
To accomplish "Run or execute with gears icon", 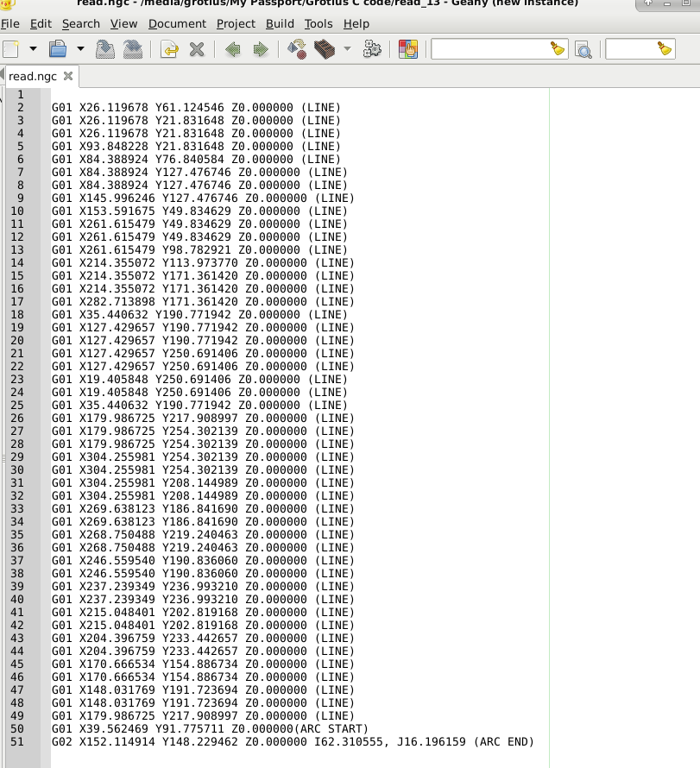I will click(372, 49).
